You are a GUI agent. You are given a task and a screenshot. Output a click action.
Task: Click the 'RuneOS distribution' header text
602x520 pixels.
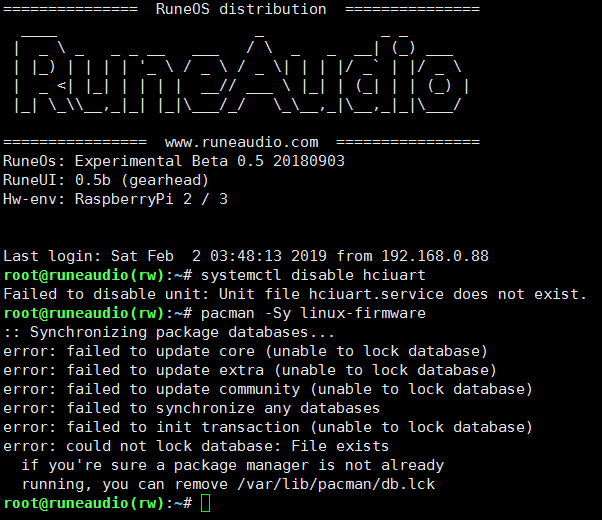241,9
